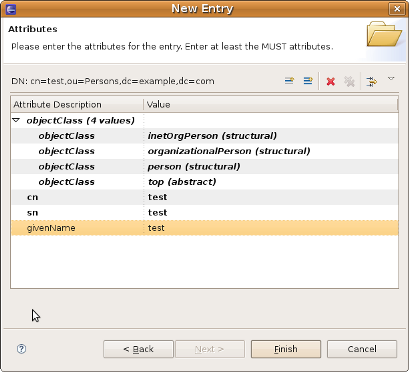
Task: Click the greyed-out Delete All Values icon
Action: click(x=349, y=81)
